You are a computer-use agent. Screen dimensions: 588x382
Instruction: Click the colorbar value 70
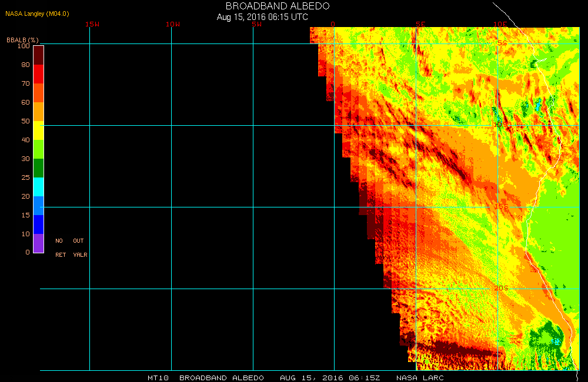coord(25,83)
